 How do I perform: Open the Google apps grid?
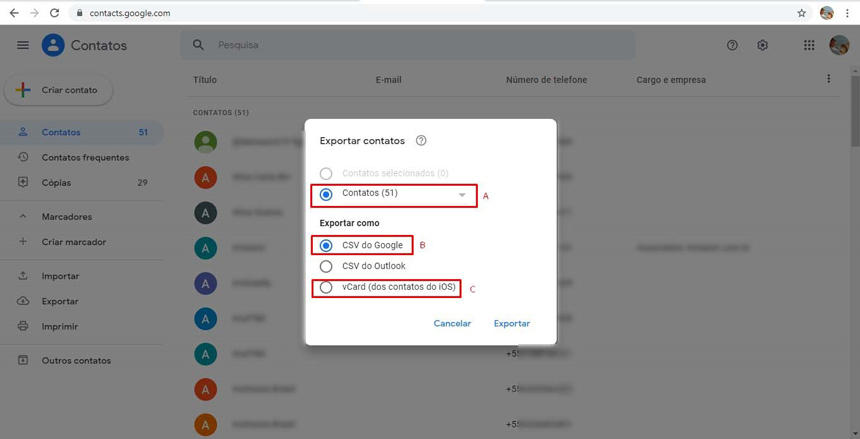[809, 45]
